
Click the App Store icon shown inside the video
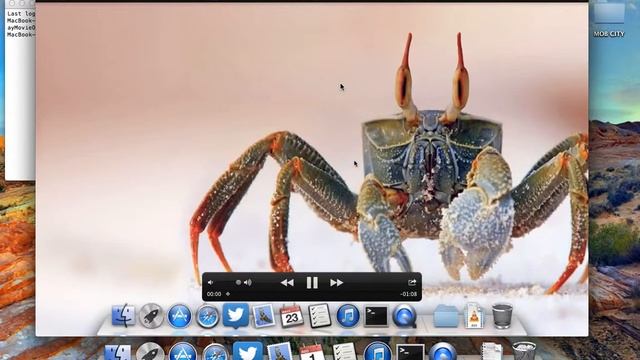[179, 316]
